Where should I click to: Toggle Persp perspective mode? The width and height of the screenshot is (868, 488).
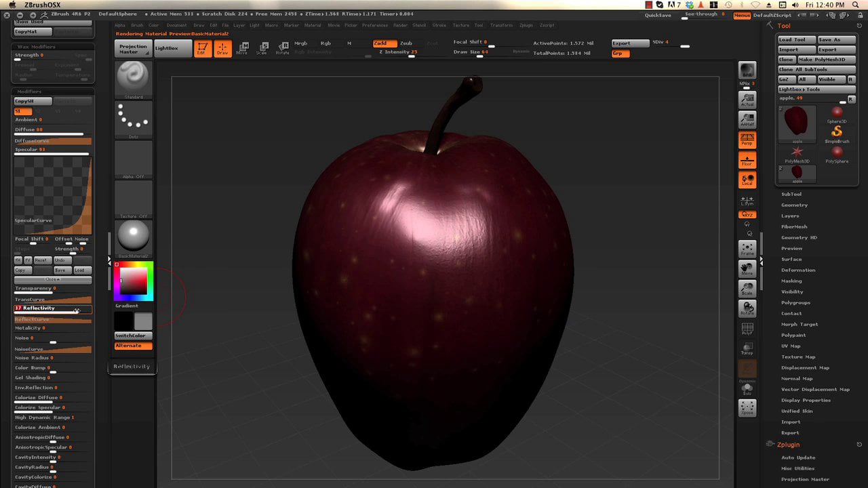[747, 140]
